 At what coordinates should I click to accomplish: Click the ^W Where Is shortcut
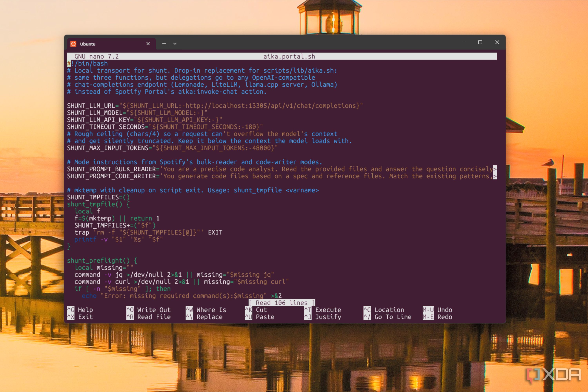[206, 310]
